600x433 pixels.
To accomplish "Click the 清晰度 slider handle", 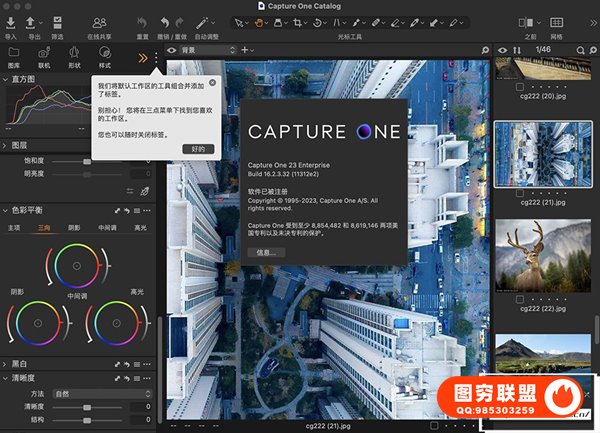I will [87, 407].
